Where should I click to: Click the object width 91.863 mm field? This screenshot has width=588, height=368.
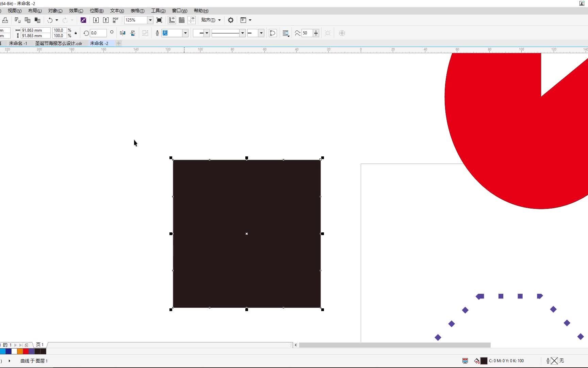point(35,30)
